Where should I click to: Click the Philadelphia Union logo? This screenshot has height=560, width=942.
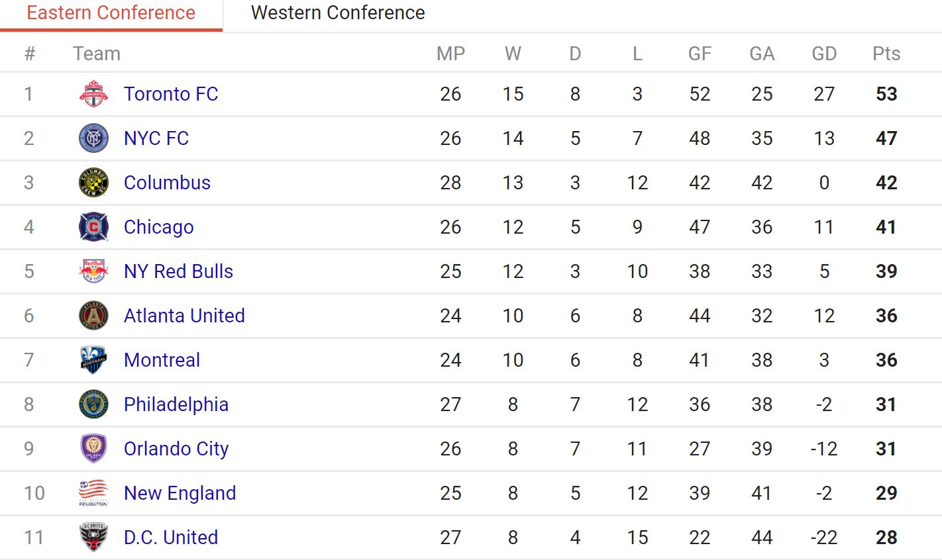[93, 404]
